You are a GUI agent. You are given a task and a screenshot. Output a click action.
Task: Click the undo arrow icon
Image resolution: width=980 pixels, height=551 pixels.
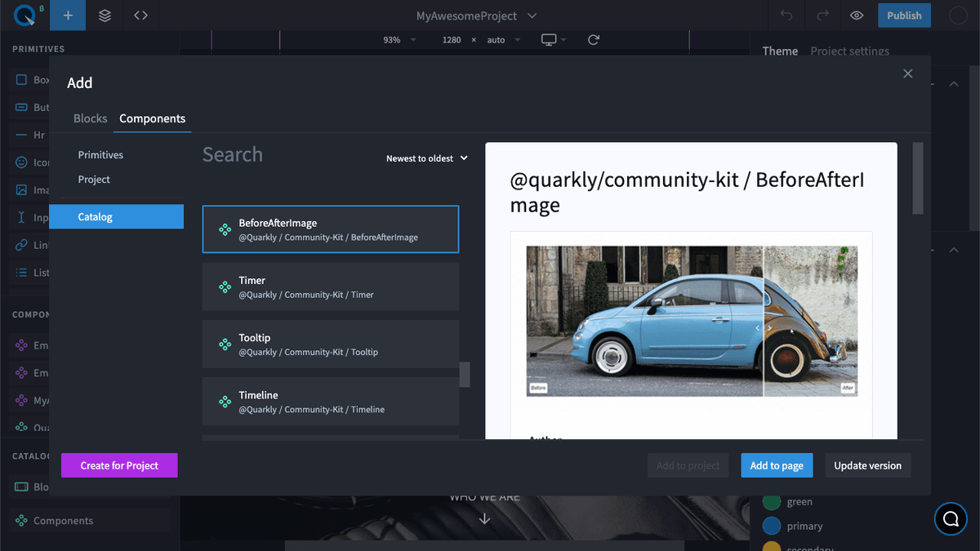click(785, 15)
